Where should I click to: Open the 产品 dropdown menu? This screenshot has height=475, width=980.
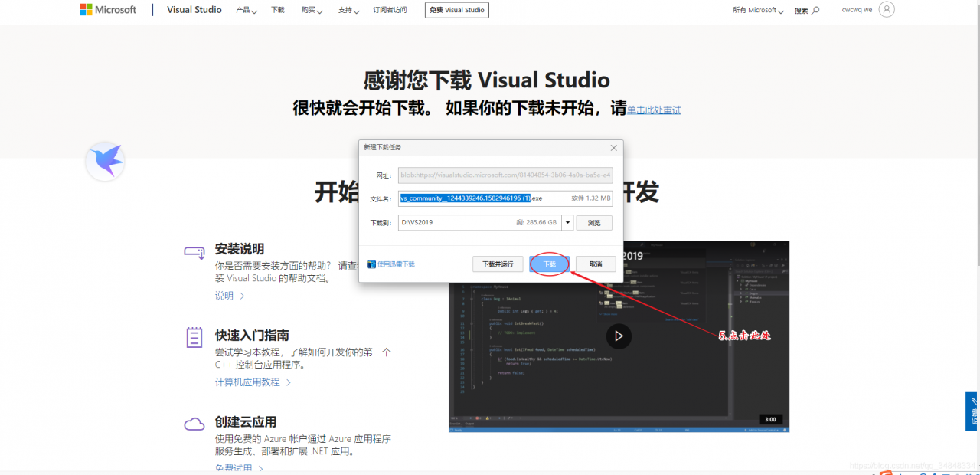coord(246,10)
